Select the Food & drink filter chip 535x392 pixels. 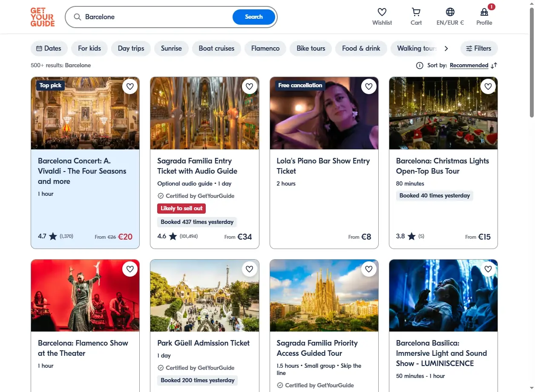pos(361,49)
